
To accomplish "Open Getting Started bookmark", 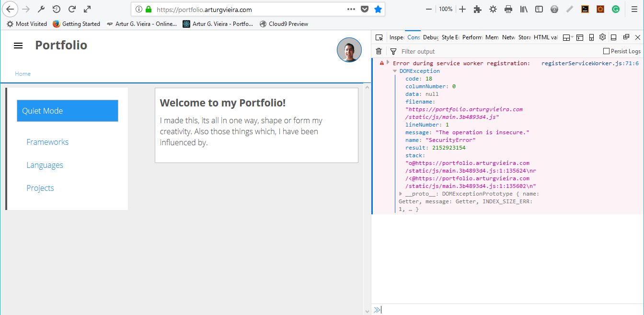I will coord(77,24).
